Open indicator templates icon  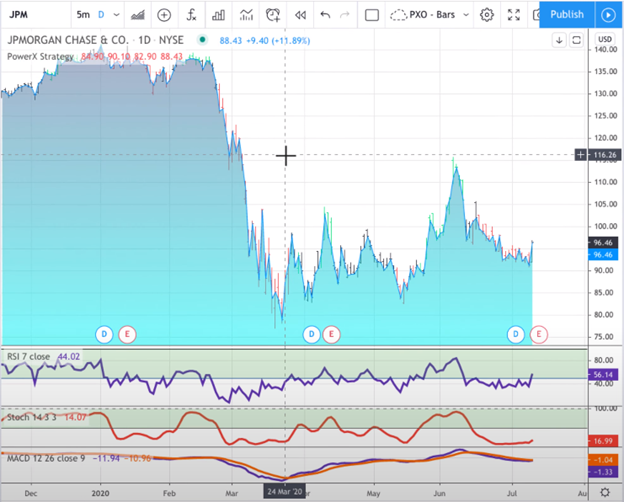pyautogui.click(x=246, y=15)
